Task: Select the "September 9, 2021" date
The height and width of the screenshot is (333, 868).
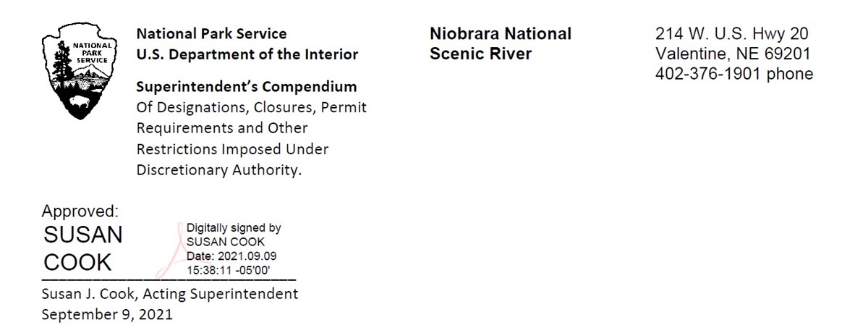Action: coord(107,315)
